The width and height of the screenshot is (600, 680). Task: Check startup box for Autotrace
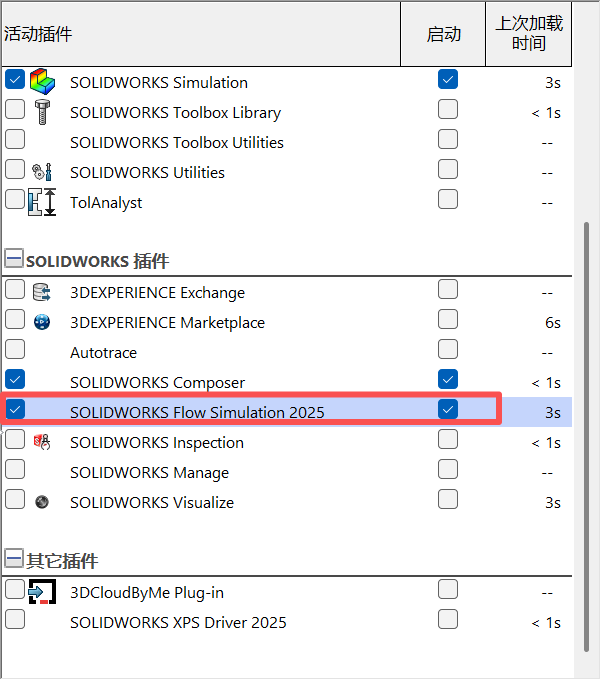tap(448, 349)
